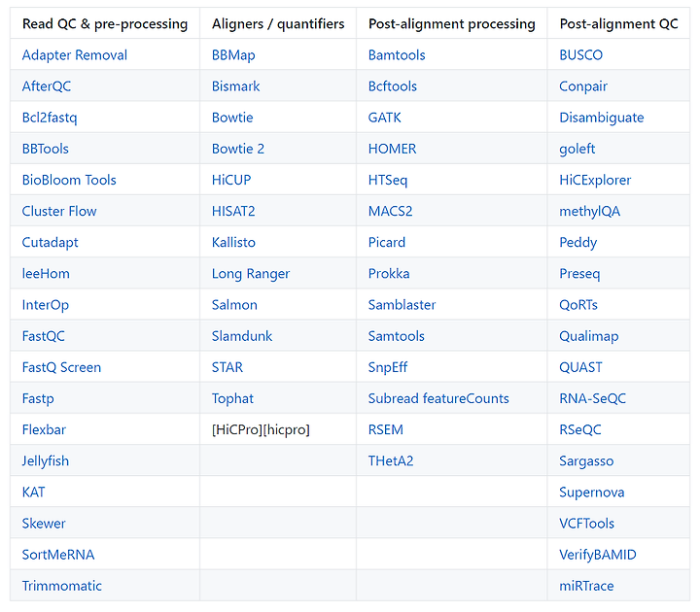Screen dimensions: 700x612
Task: Select the SortMeRNA link
Action: pyautogui.click(x=58, y=555)
